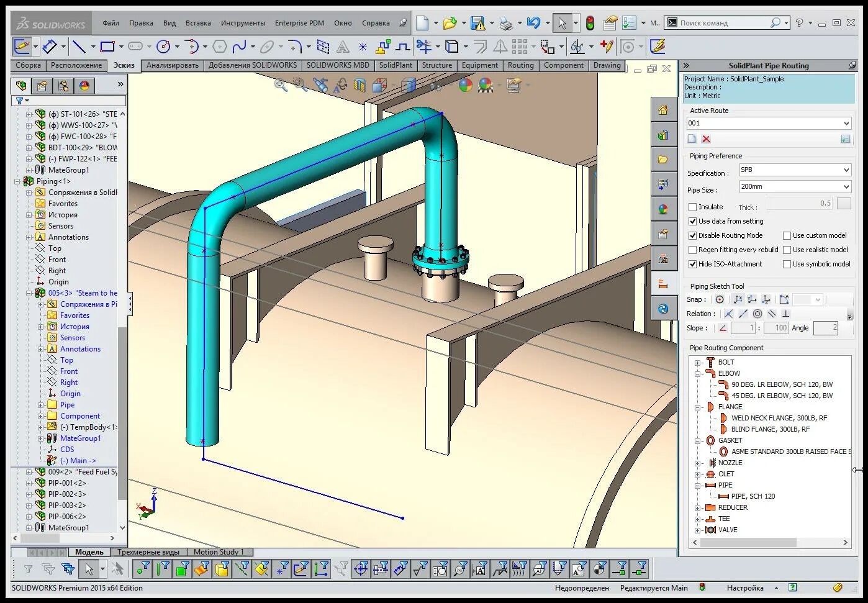Click the perpendicular relation icon
The image size is (868, 603).
click(785, 314)
